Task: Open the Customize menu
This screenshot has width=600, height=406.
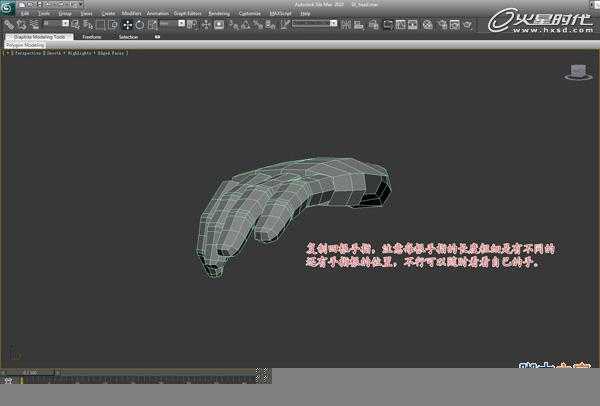Action: 249,13
